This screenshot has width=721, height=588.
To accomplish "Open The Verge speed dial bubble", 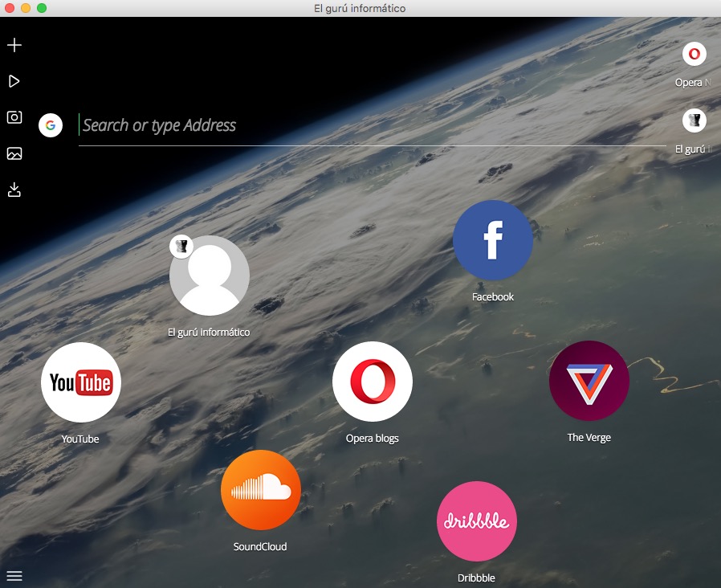I will coord(589,381).
